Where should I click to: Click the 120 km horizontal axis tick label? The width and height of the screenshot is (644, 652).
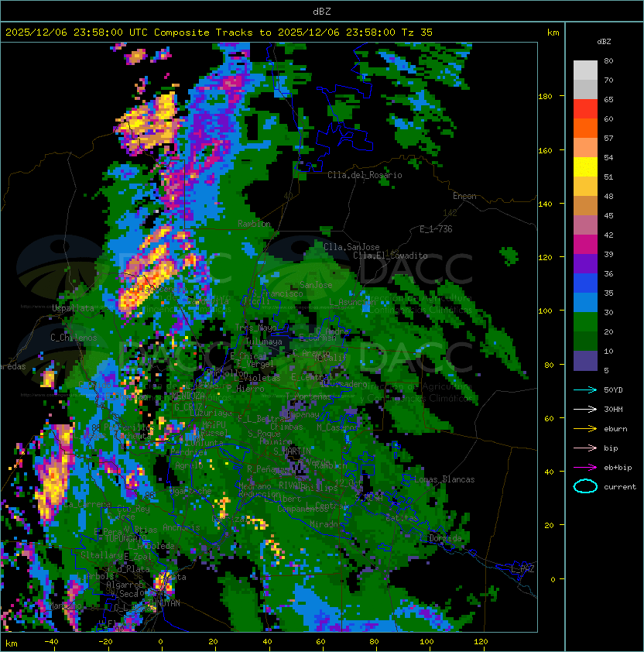point(481,642)
